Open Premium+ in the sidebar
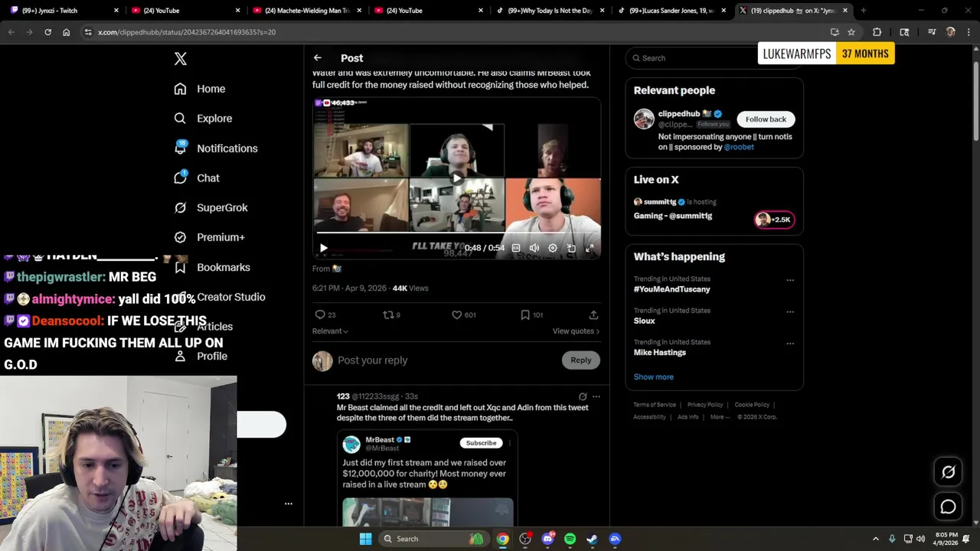This screenshot has width=980, height=551. click(x=209, y=237)
